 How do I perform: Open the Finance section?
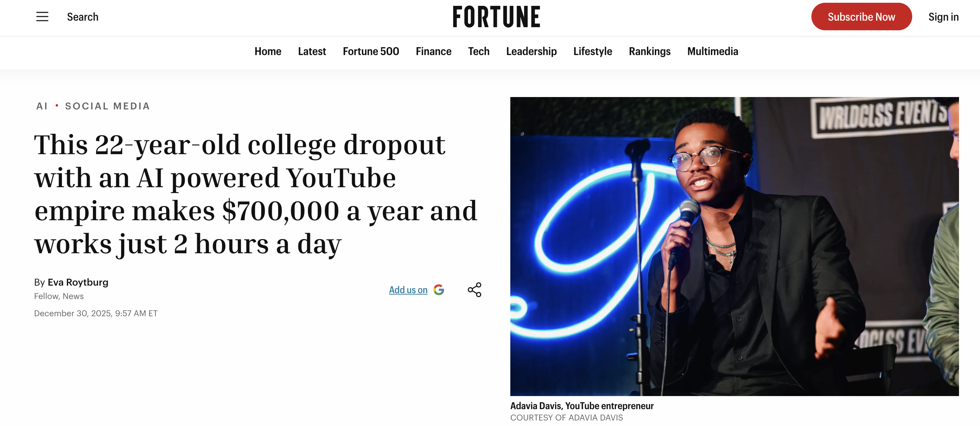[x=433, y=51]
